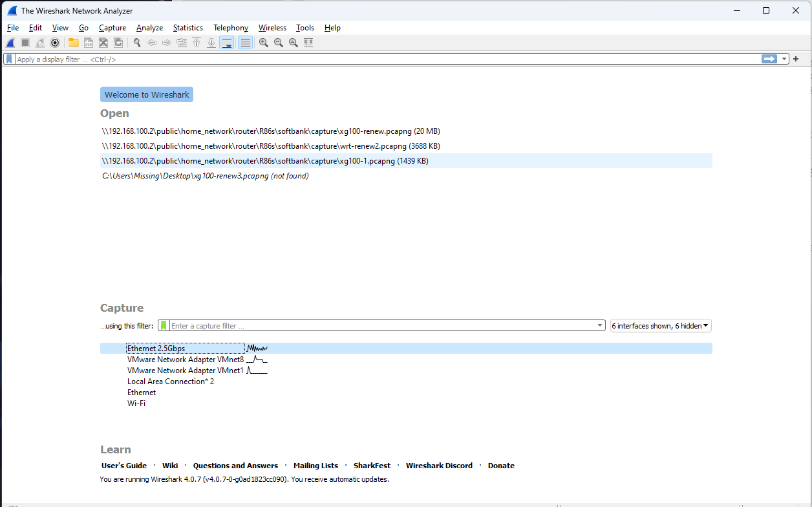Click the Stop capturing packets toolbar icon
The height and width of the screenshot is (507, 812).
[25, 43]
